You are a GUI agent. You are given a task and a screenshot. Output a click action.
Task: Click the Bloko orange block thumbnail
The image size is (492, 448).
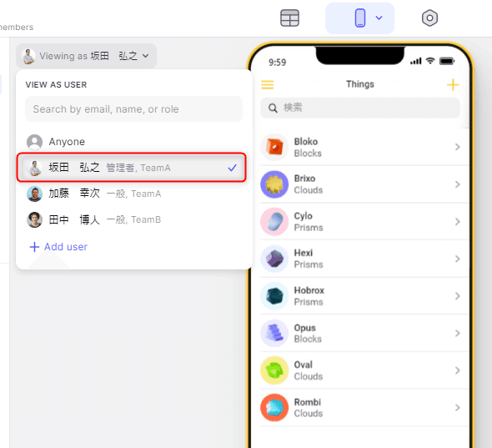point(274,147)
